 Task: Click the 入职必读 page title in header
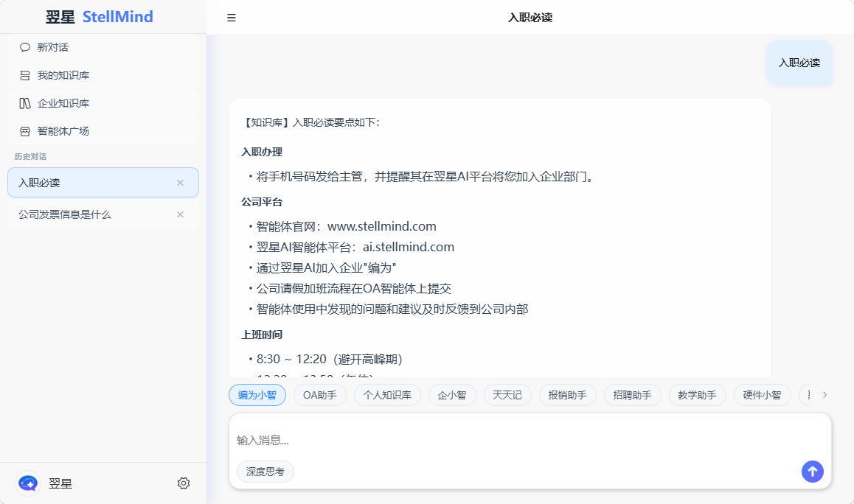pyautogui.click(x=530, y=18)
